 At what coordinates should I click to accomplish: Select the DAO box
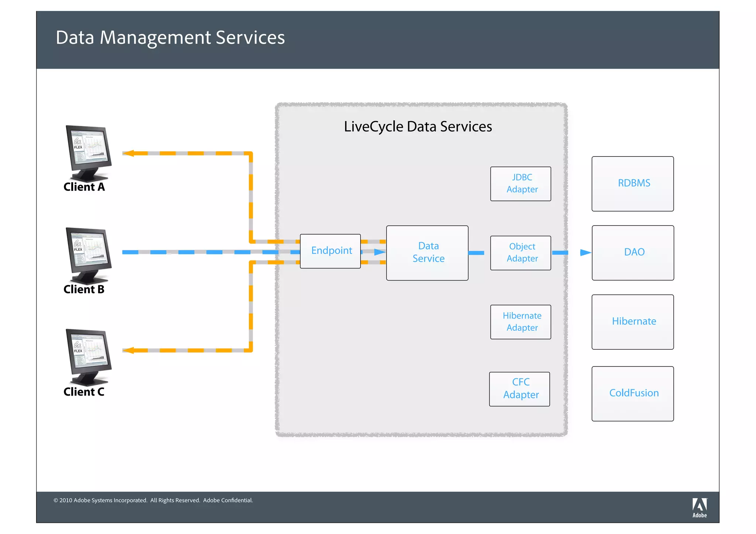tap(633, 253)
